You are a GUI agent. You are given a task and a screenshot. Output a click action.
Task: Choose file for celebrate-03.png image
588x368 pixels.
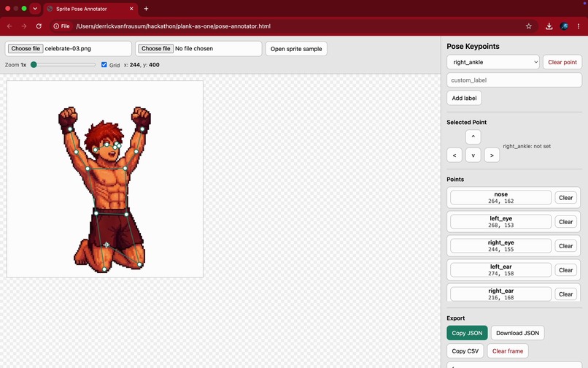tap(26, 48)
